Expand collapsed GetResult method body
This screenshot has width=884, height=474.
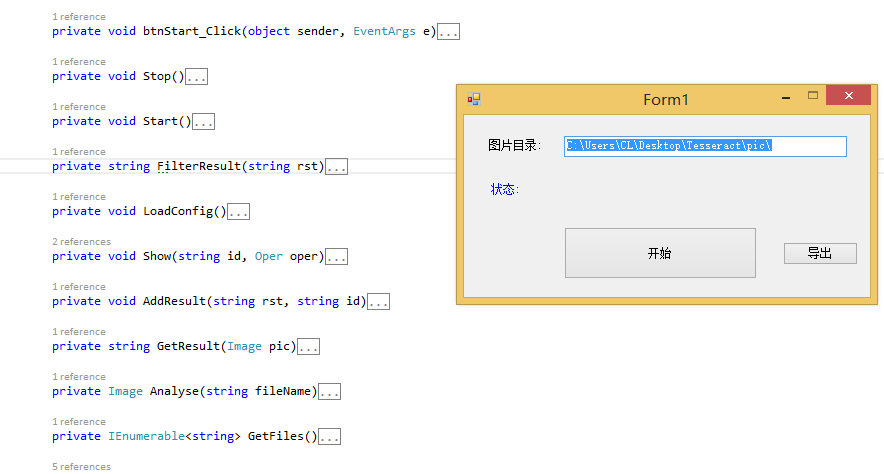[308, 347]
